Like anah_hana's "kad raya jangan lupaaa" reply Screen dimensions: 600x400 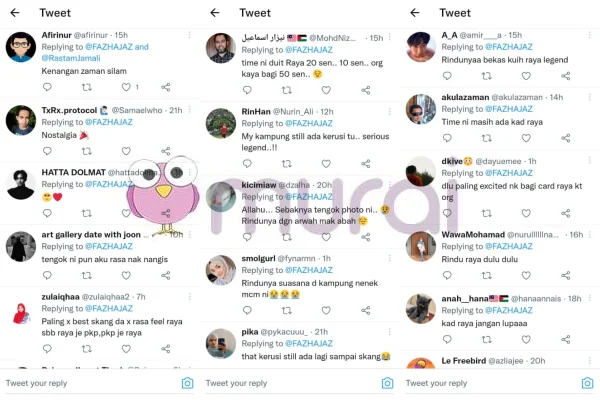[526, 339]
